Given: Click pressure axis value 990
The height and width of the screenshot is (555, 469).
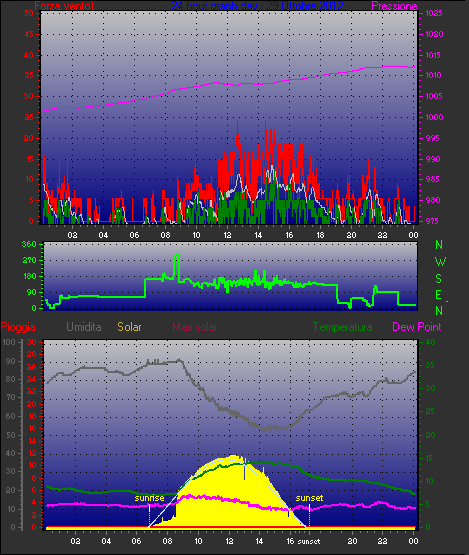Looking at the screenshot, I should [x=433, y=159].
